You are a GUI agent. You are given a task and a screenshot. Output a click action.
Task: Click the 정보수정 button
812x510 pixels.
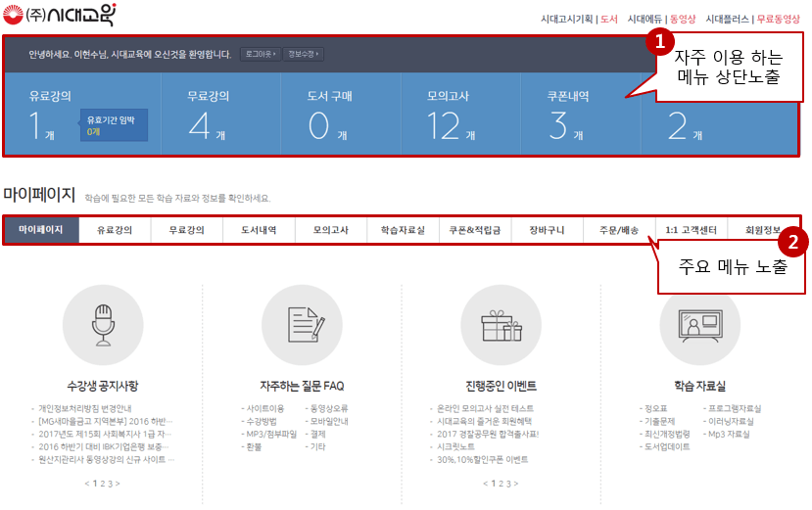(x=303, y=54)
